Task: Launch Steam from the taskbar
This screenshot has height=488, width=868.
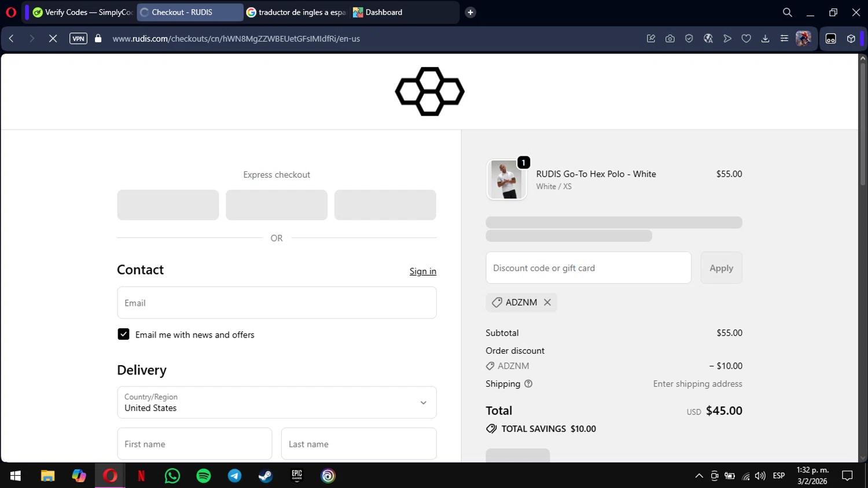Action: point(266,476)
